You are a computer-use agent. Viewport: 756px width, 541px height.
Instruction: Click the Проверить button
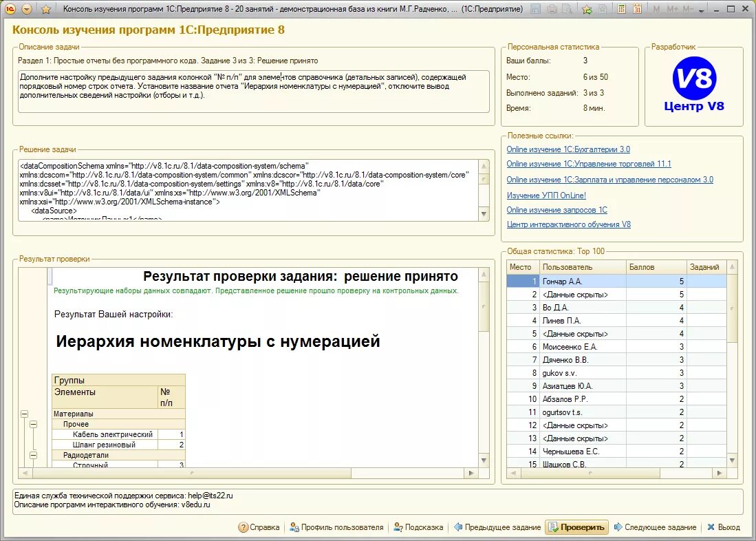(576, 527)
